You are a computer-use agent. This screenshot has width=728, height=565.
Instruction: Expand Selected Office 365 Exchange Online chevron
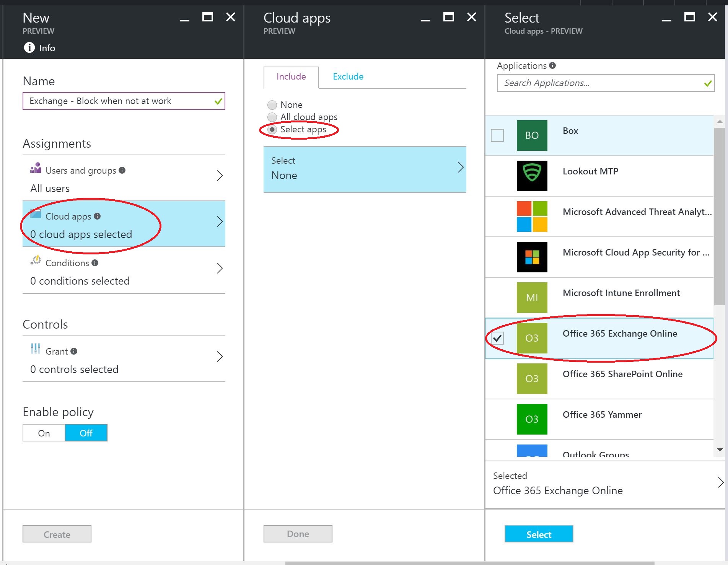pyautogui.click(x=721, y=482)
